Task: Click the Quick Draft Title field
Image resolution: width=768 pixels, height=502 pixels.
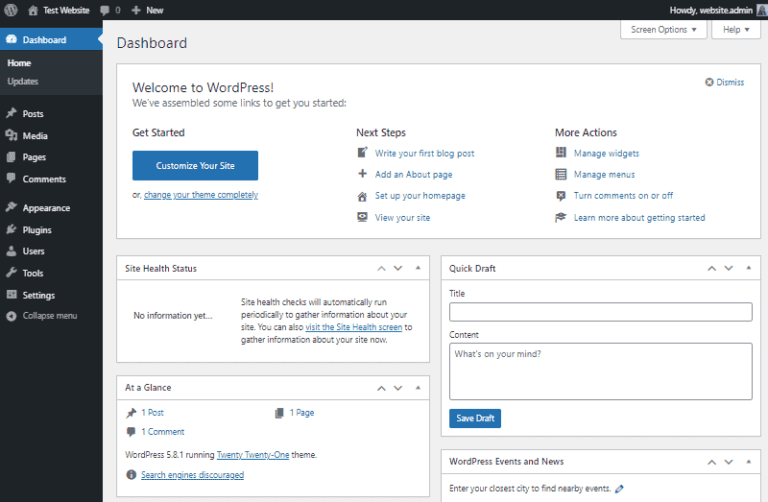Action: (x=600, y=312)
